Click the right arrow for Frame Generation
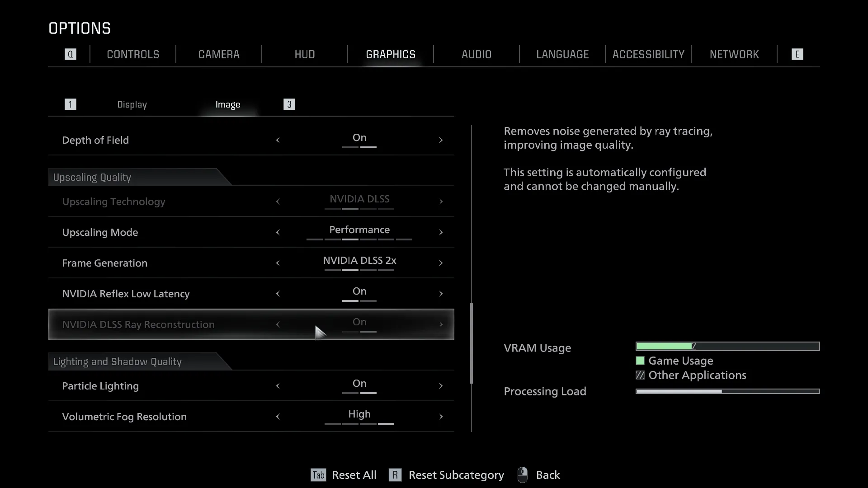The height and width of the screenshot is (488, 868). point(441,263)
